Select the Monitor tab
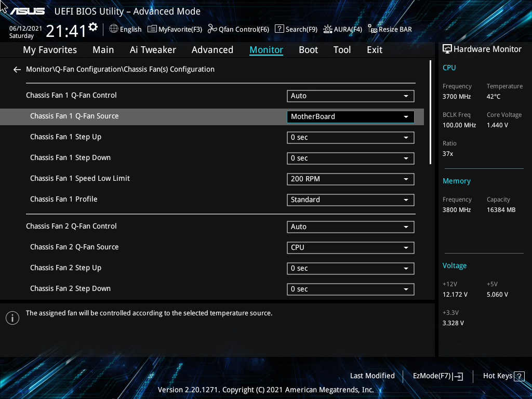Viewport: 532px width, 399px height. click(x=267, y=50)
